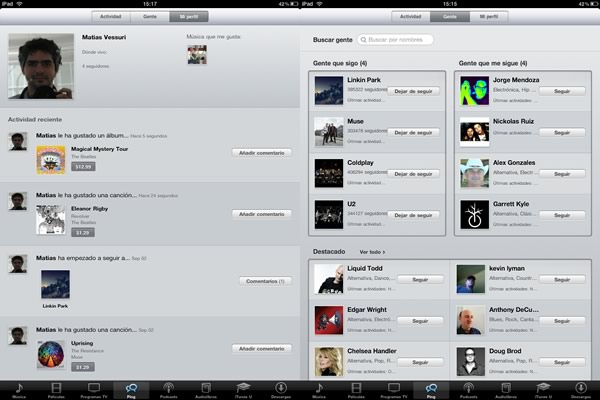Buy Uprising for $1.29
Screen dimensions: 600x400
click(83, 367)
